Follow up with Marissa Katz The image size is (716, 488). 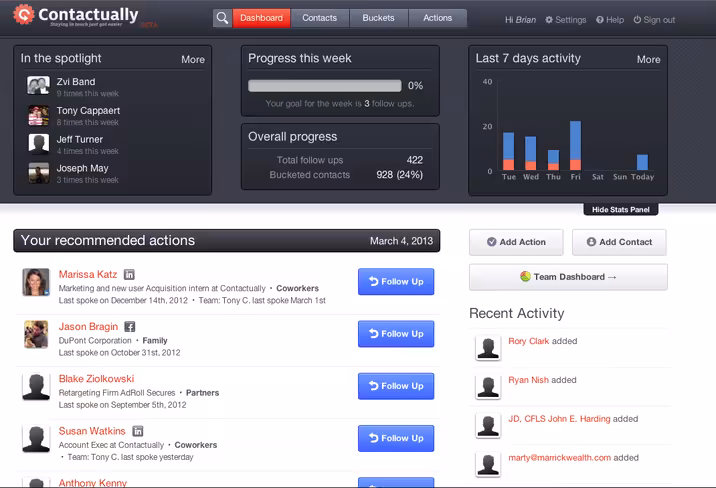(396, 282)
